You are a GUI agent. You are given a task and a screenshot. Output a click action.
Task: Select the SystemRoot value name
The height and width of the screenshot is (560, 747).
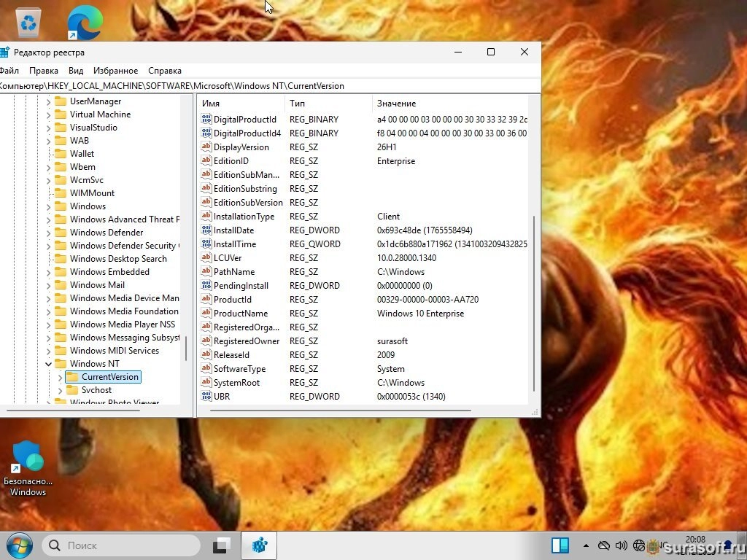[237, 382]
